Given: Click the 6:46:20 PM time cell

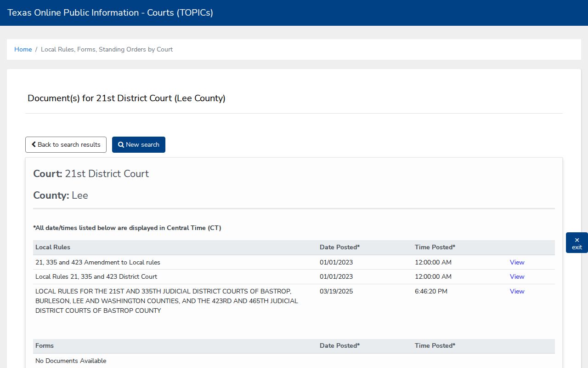Looking at the screenshot, I should pyautogui.click(x=431, y=291).
